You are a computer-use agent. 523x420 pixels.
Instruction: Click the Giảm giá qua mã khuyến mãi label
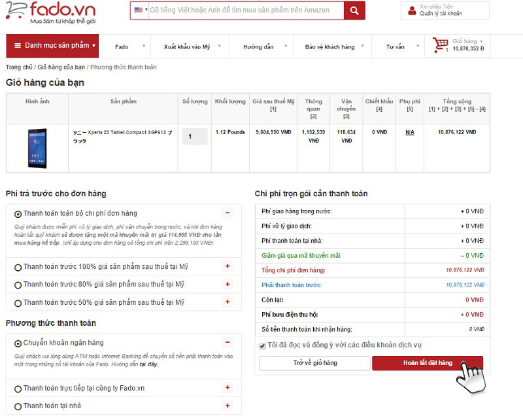click(x=301, y=256)
